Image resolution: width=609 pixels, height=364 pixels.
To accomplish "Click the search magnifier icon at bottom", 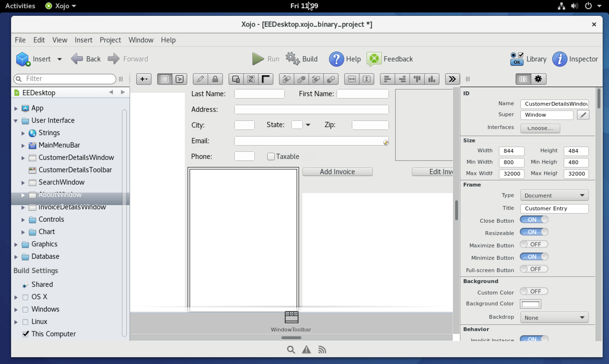I will pos(291,350).
